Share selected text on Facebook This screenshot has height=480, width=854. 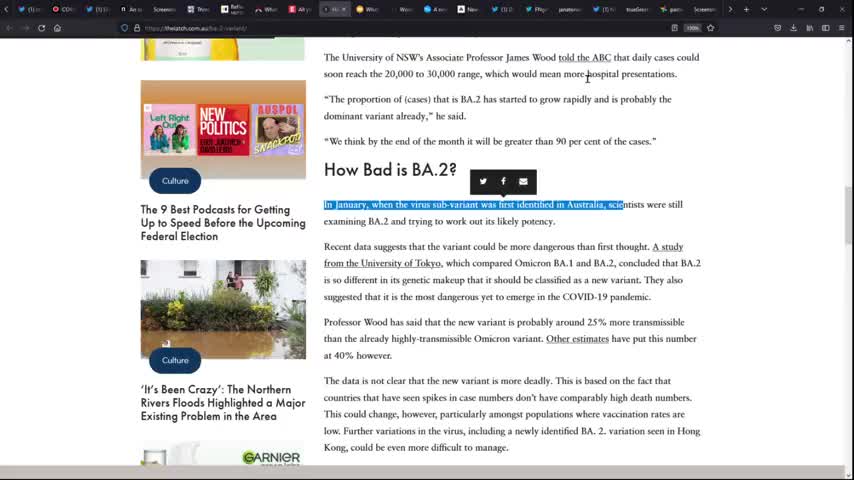(503, 181)
